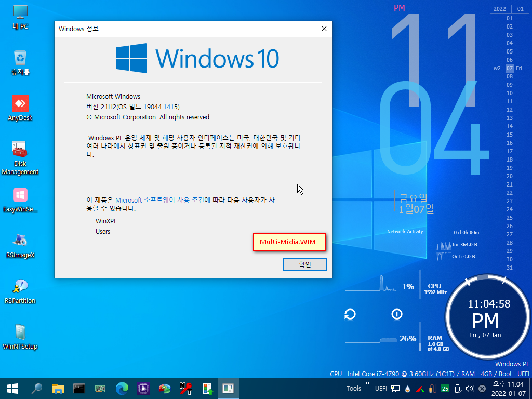Click version text 버전 21H2(OS 빌드 19044.1415)

point(133,107)
